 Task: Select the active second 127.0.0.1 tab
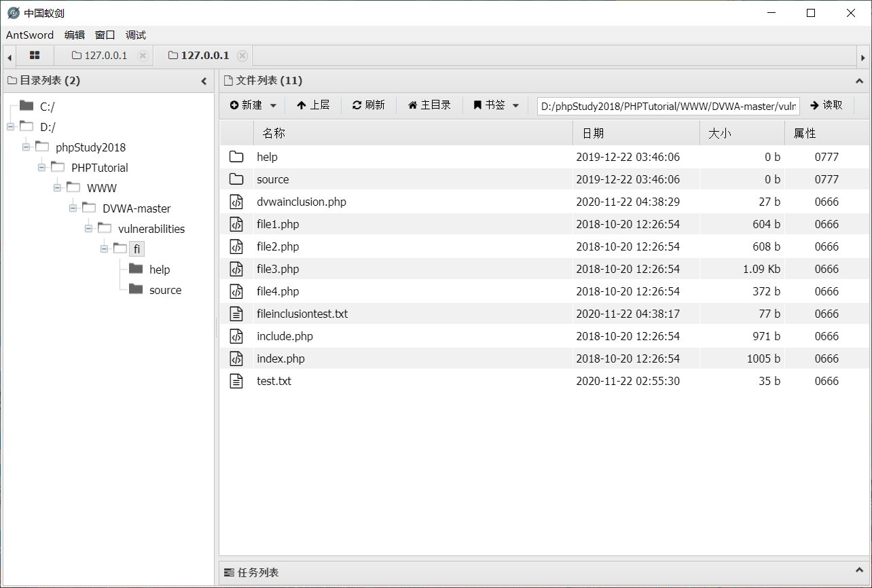[x=198, y=56]
